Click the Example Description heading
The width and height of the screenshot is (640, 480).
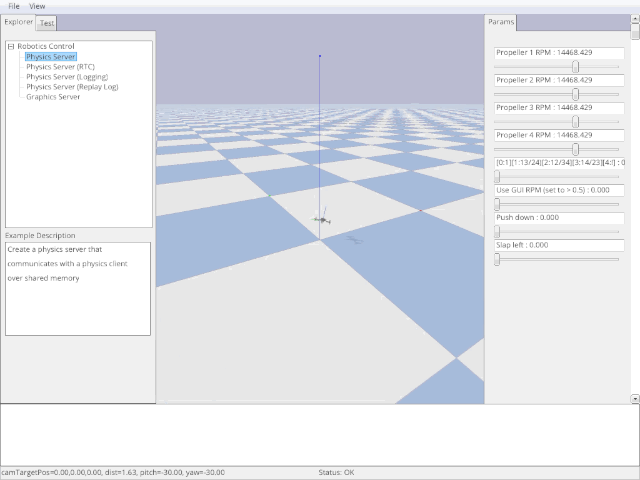[x=40, y=236]
